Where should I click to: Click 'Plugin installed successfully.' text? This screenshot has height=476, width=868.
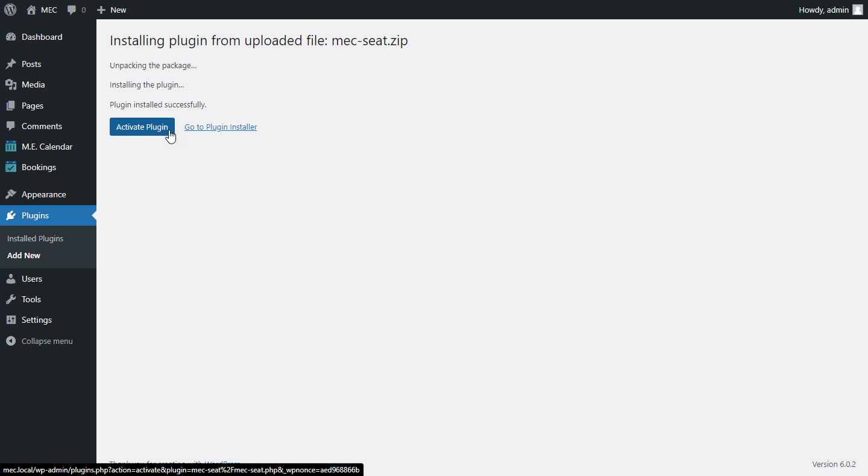158,104
